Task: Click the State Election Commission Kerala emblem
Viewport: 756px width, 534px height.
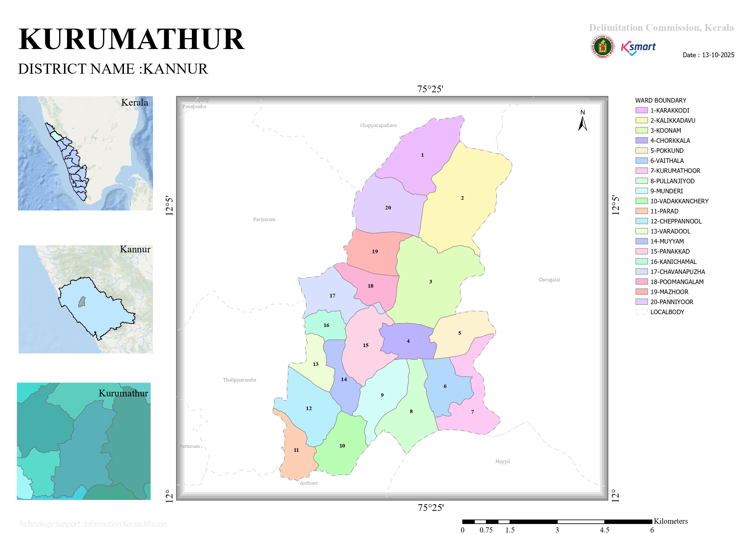Action: [x=602, y=47]
